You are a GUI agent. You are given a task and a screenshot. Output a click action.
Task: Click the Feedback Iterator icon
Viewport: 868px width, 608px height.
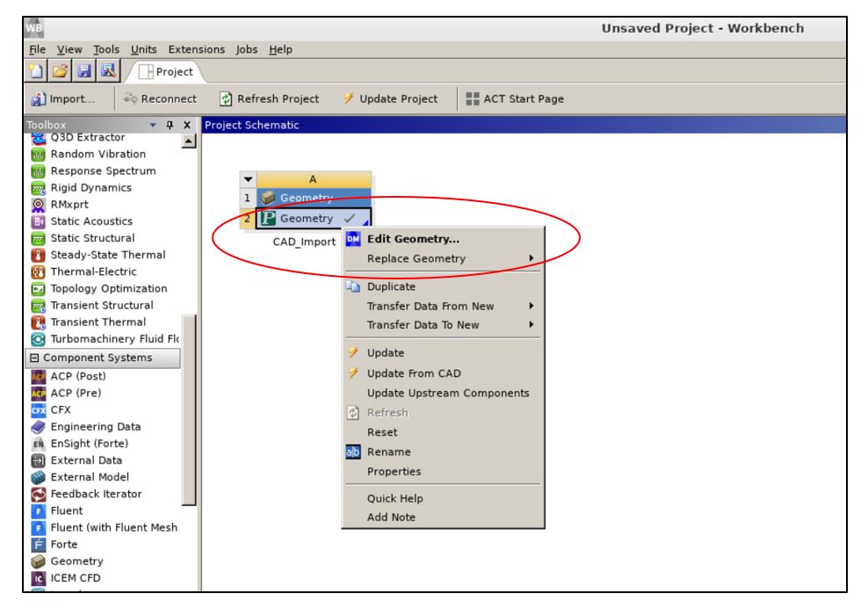[38, 494]
